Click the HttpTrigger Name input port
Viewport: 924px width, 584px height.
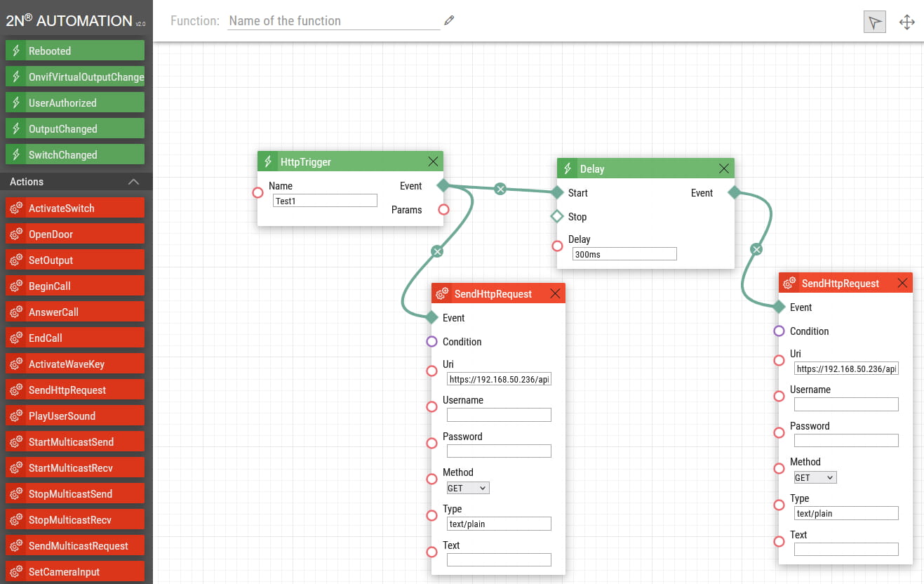[x=258, y=193]
